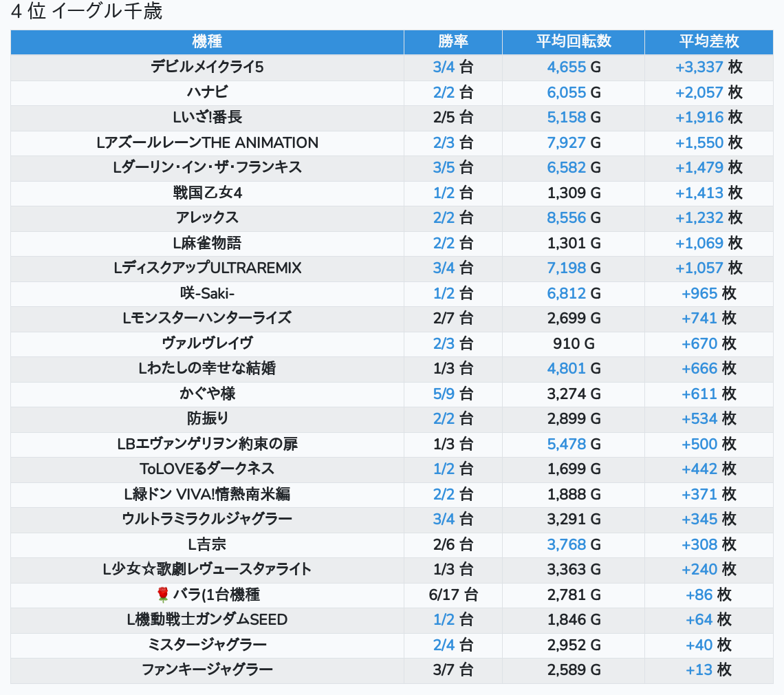This screenshot has width=784, height=695.
Task: Select the 2,952 G spins value
Action: [574, 645]
